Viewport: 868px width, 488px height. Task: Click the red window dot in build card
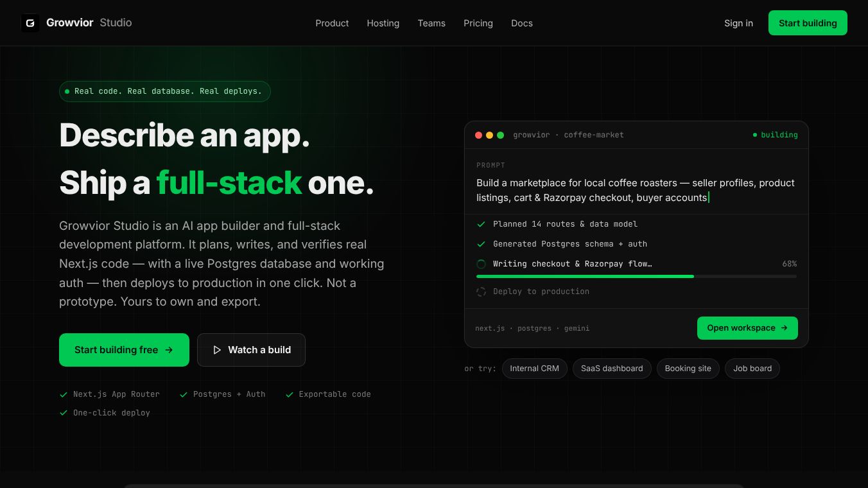478,135
